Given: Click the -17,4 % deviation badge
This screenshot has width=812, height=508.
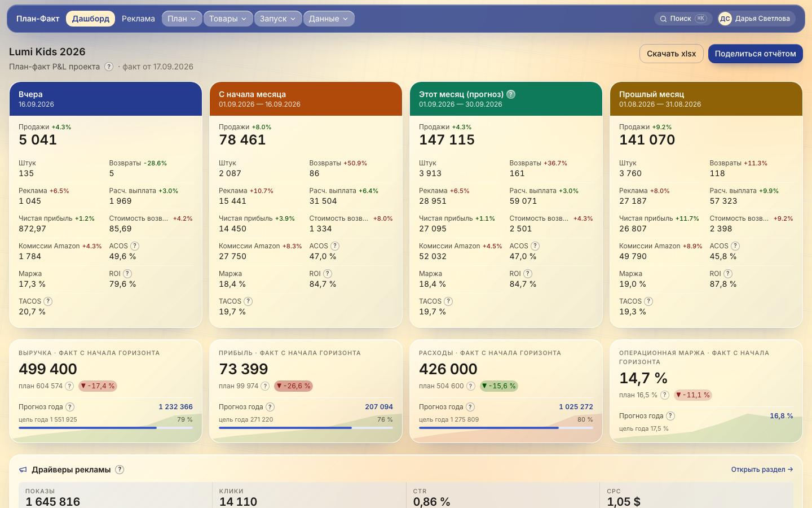Looking at the screenshot, I should coord(98,386).
